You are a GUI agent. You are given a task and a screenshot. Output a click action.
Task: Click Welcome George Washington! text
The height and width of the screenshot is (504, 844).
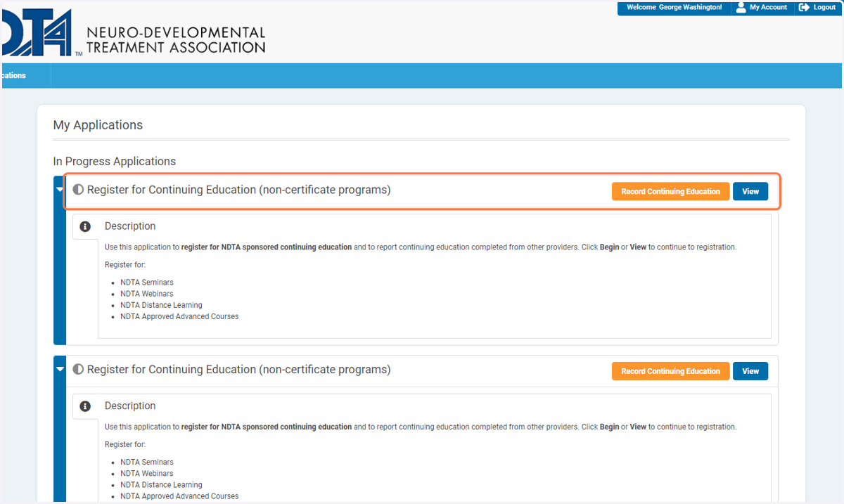click(x=674, y=7)
